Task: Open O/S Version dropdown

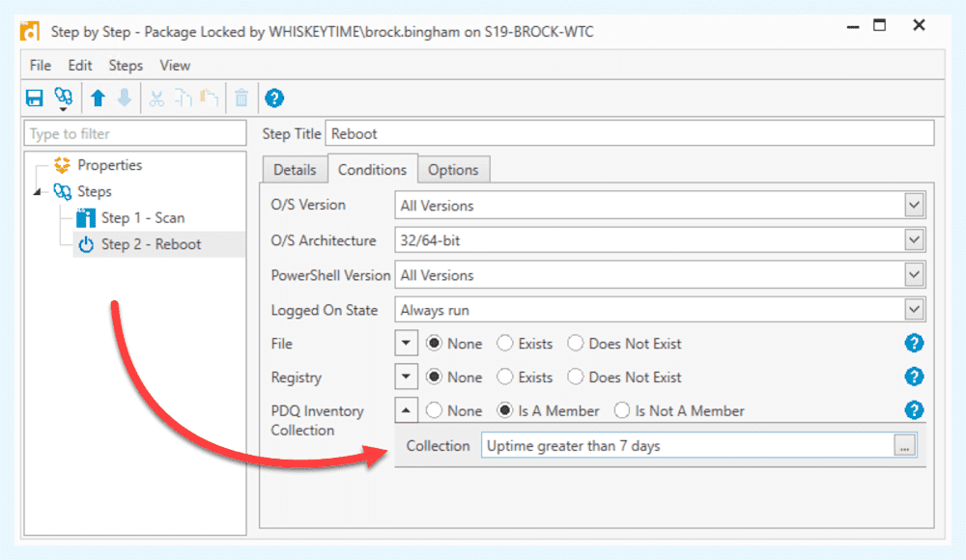Action: point(914,205)
